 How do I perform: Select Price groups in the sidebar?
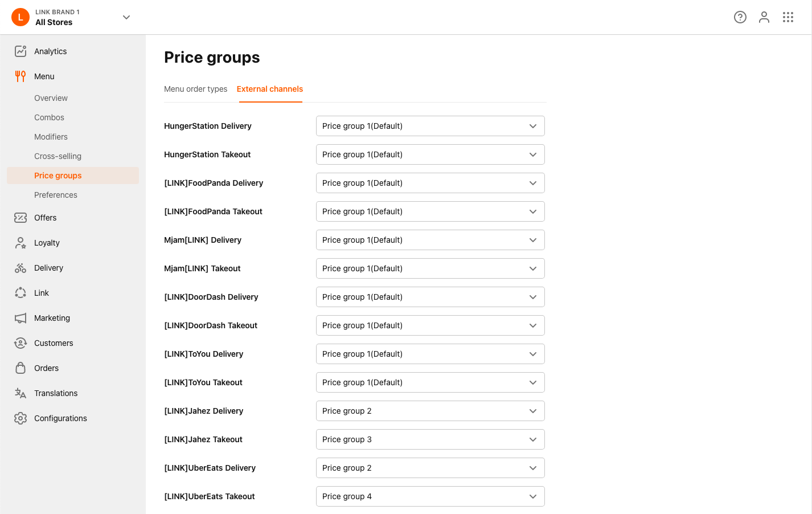73,176
